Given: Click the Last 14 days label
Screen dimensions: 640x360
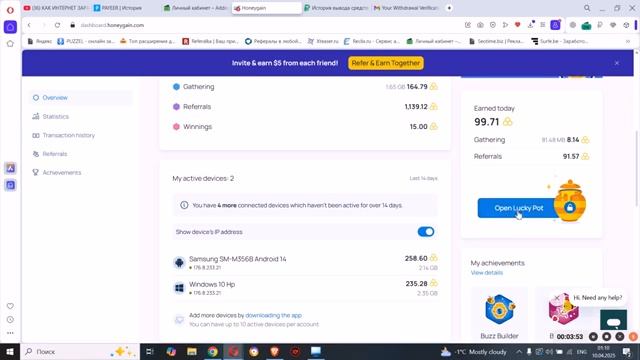Looking at the screenshot, I should [x=423, y=178].
